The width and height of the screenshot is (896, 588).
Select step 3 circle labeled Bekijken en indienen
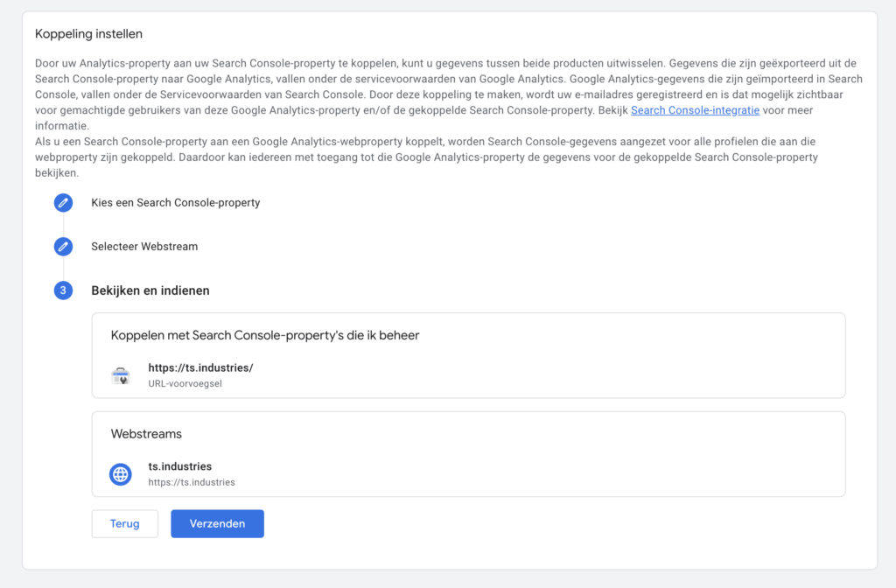(63, 290)
